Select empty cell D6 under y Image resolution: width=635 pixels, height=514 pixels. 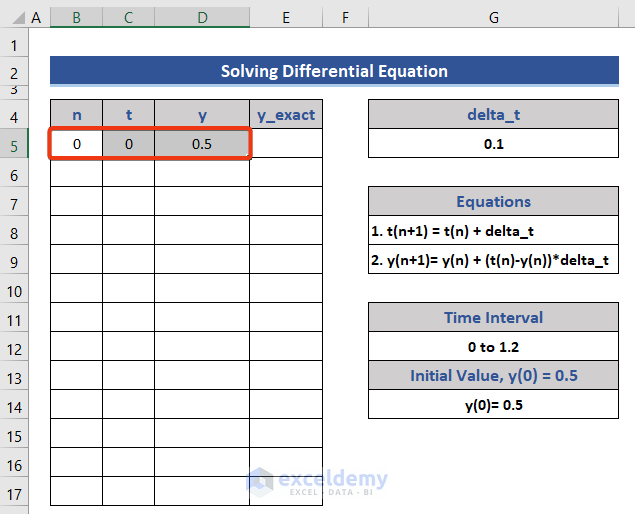(202, 173)
